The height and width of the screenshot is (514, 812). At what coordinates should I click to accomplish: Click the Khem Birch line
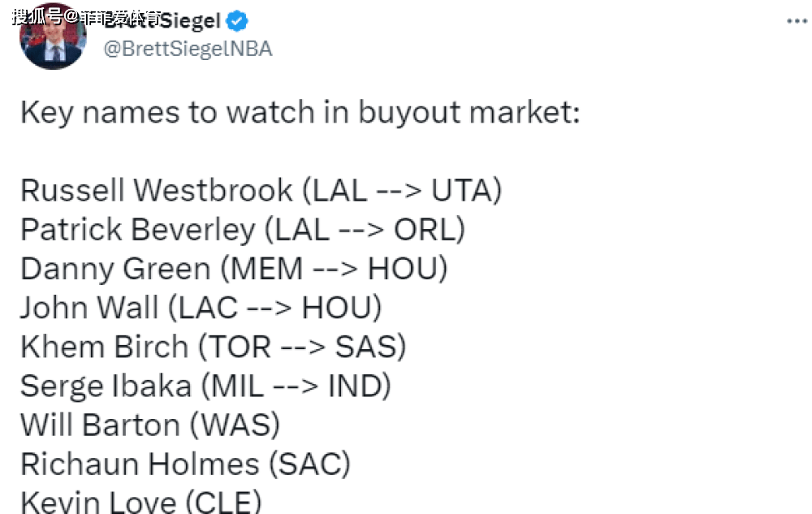213,347
